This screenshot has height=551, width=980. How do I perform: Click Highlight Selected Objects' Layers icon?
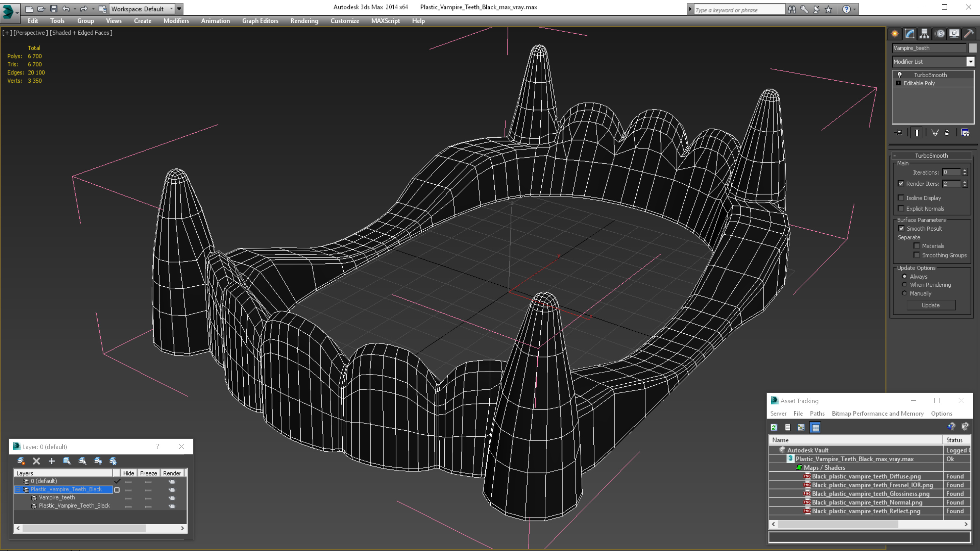pyautogui.click(x=82, y=461)
